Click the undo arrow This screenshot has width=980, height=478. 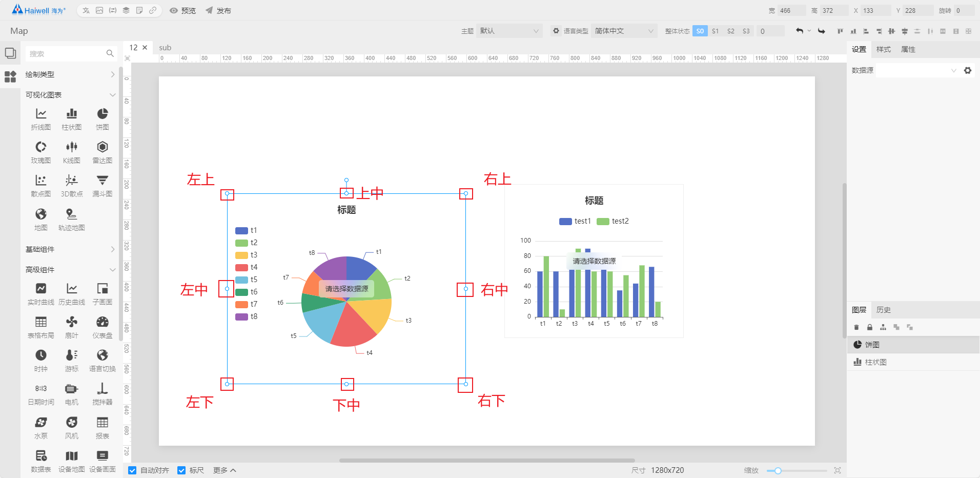800,31
